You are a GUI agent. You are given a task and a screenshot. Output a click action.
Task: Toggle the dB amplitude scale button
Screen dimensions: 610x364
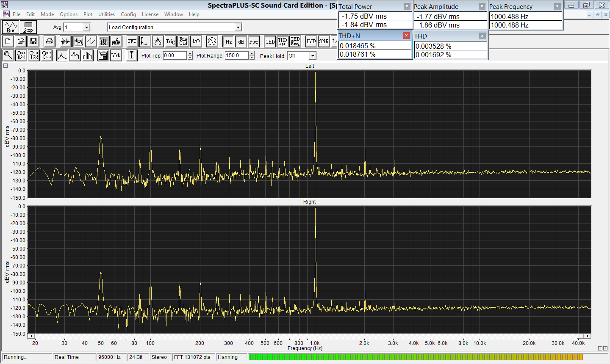coord(241,41)
